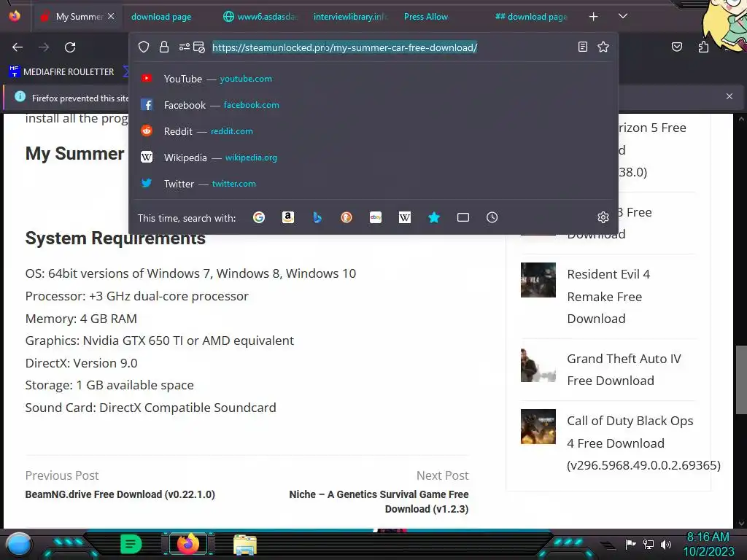747x560 pixels.
Task: Open Action Center flag tray icon
Action: 630,544
